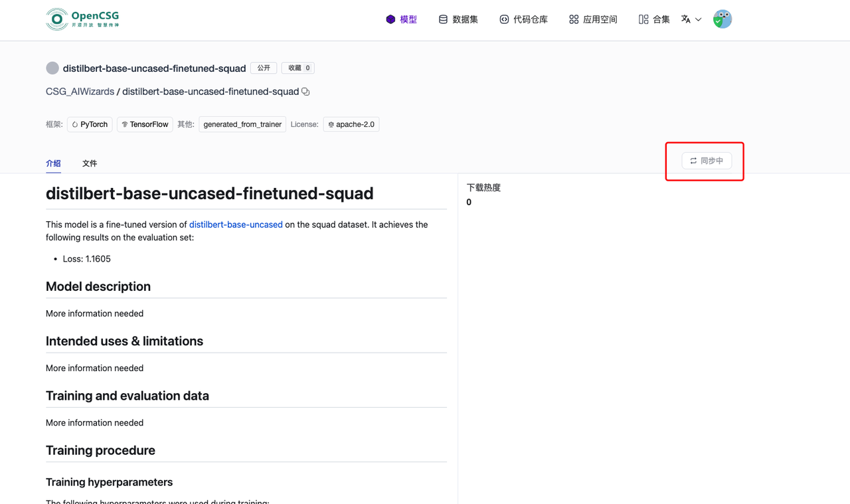Click the 同步中 sync button
Image resolution: width=850 pixels, height=504 pixels.
click(x=707, y=161)
